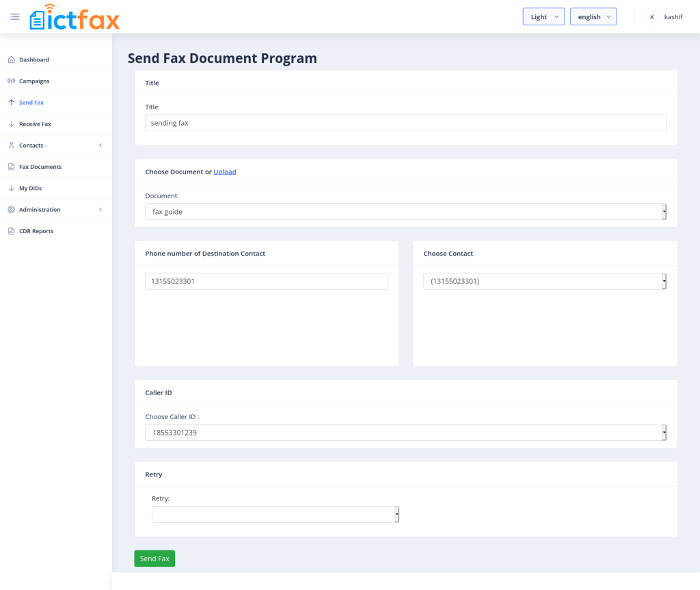Screen dimensions: 700x590
Task: Click the Document: field label
Action: (162, 196)
